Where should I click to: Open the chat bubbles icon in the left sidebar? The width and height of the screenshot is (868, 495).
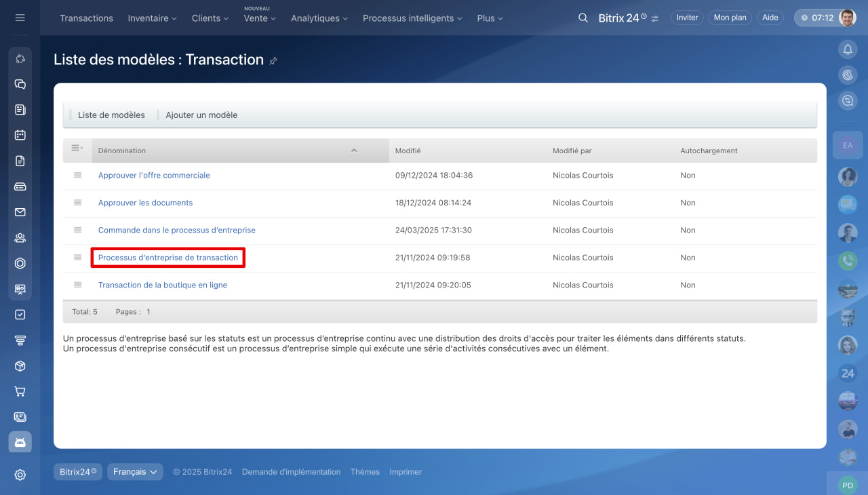pos(20,84)
